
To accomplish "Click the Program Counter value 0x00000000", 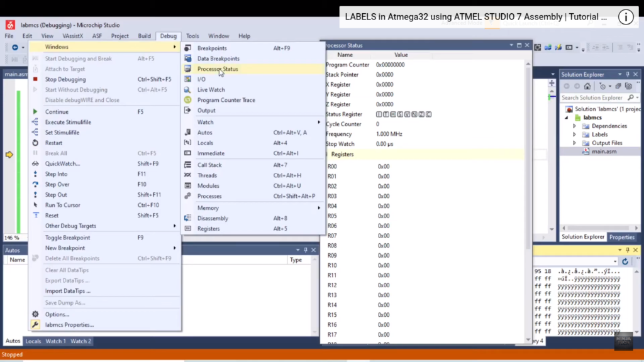I will tap(390, 65).
